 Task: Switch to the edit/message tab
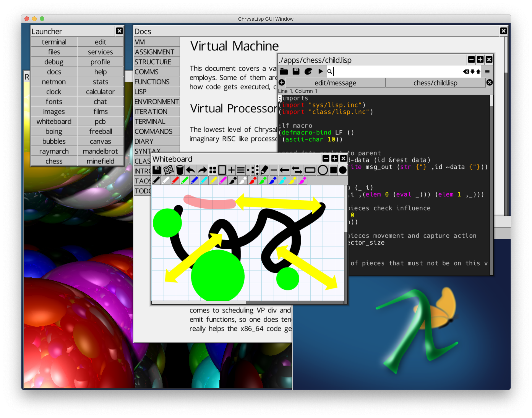coord(335,83)
